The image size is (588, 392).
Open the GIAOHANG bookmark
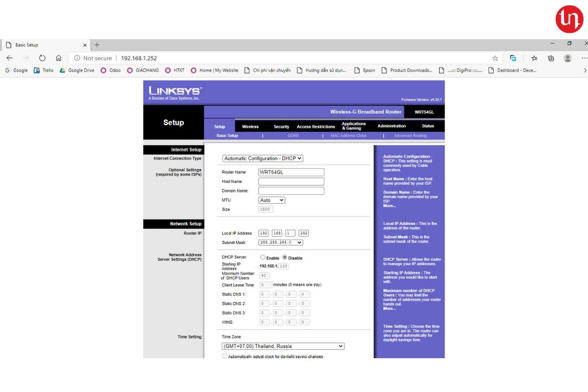click(143, 70)
